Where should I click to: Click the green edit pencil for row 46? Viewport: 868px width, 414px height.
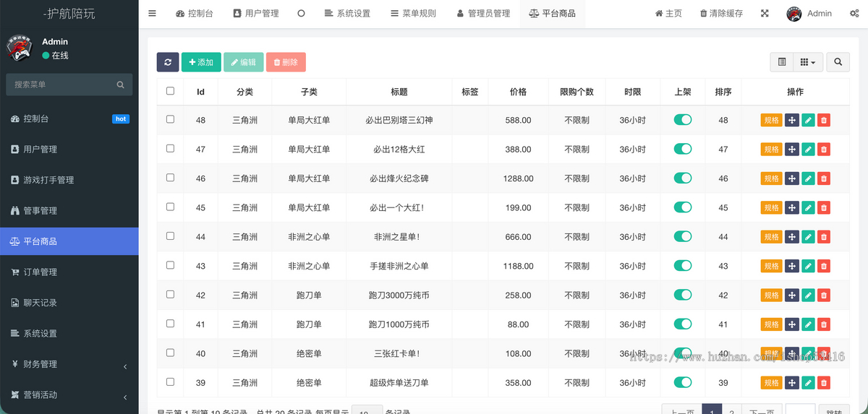pos(808,178)
